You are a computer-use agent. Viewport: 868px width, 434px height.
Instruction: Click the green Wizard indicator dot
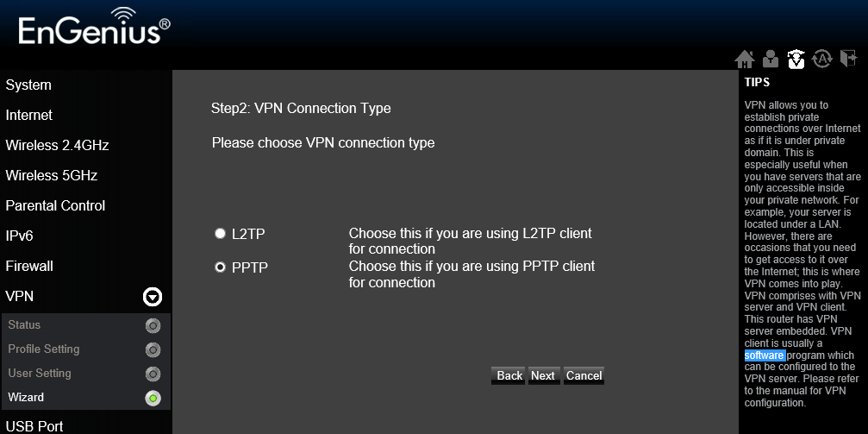(x=153, y=398)
